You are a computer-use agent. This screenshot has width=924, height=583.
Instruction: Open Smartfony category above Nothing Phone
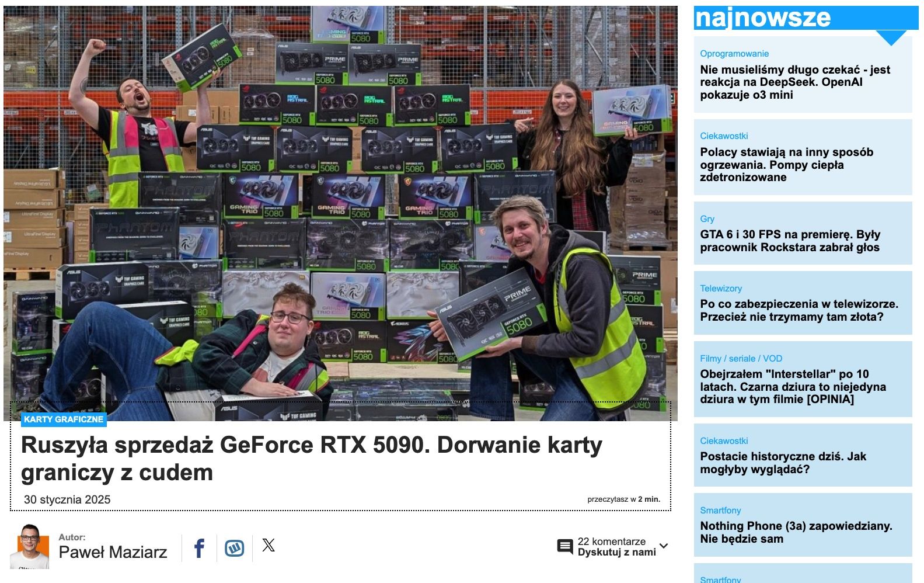(720, 511)
